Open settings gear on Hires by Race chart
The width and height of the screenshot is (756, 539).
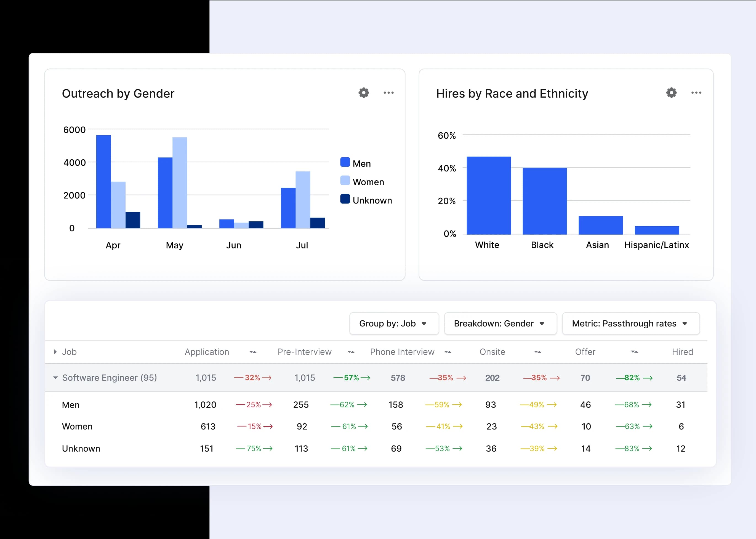coord(671,93)
